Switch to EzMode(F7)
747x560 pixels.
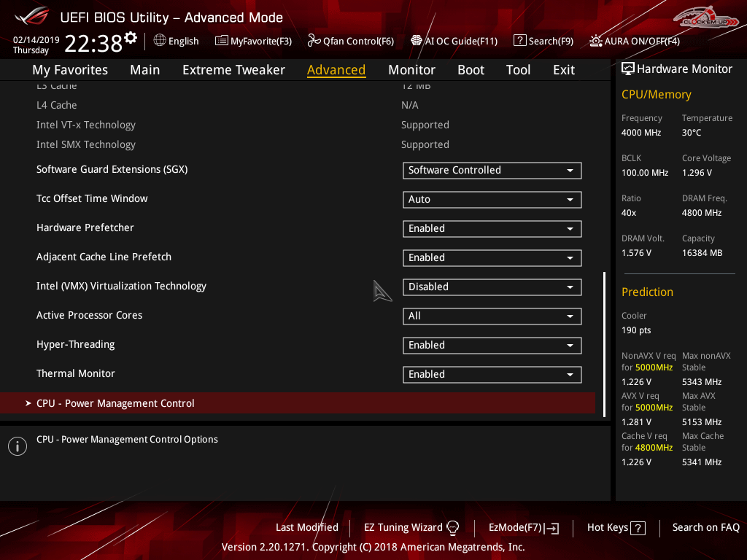click(524, 528)
